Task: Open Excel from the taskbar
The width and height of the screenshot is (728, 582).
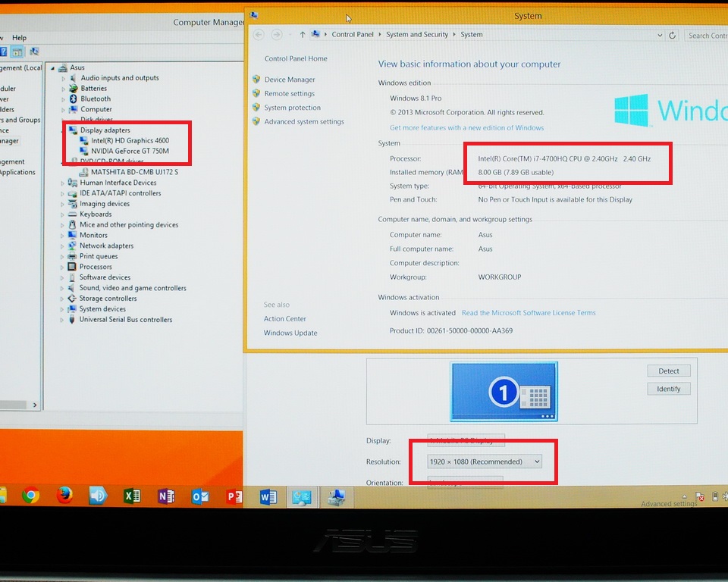Action: pos(132,496)
